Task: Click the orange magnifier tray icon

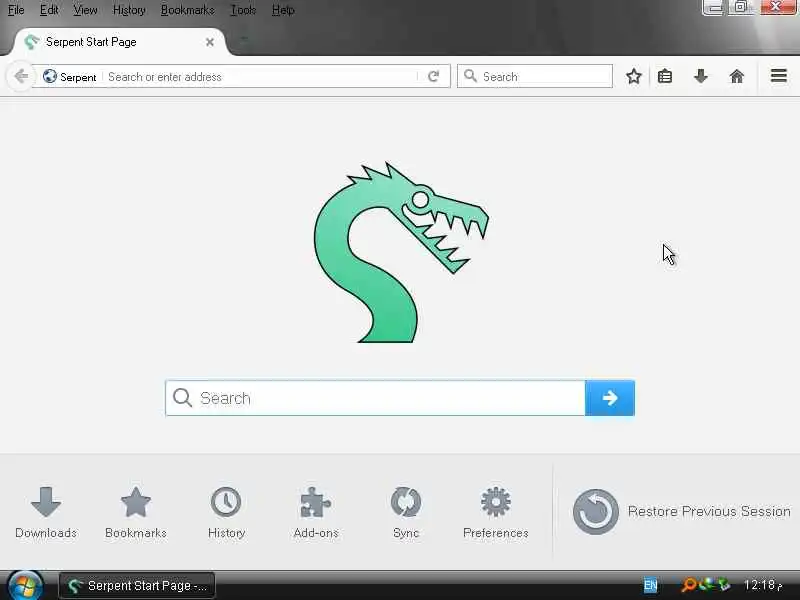Action: (689, 585)
